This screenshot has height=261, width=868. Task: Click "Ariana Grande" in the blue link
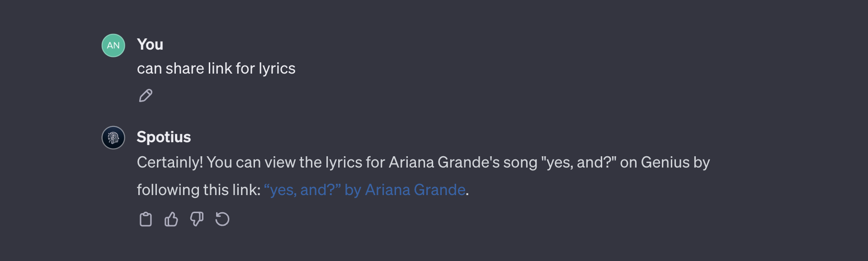[415, 190]
